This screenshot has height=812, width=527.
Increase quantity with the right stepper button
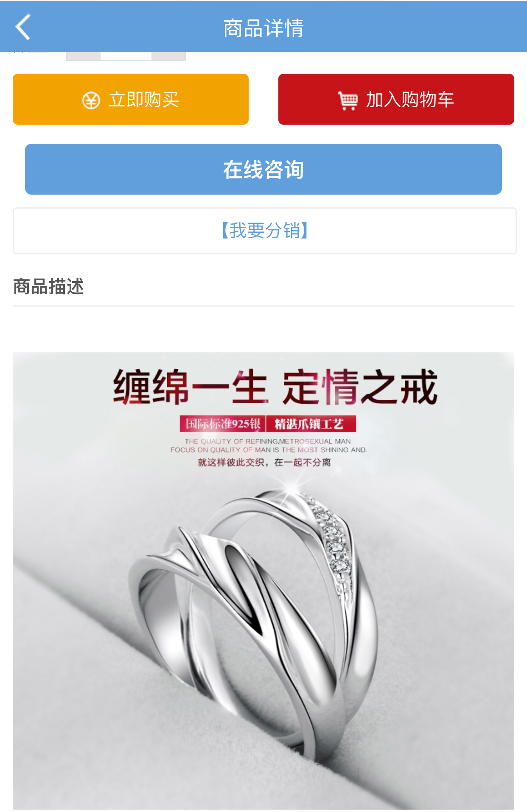[168, 56]
